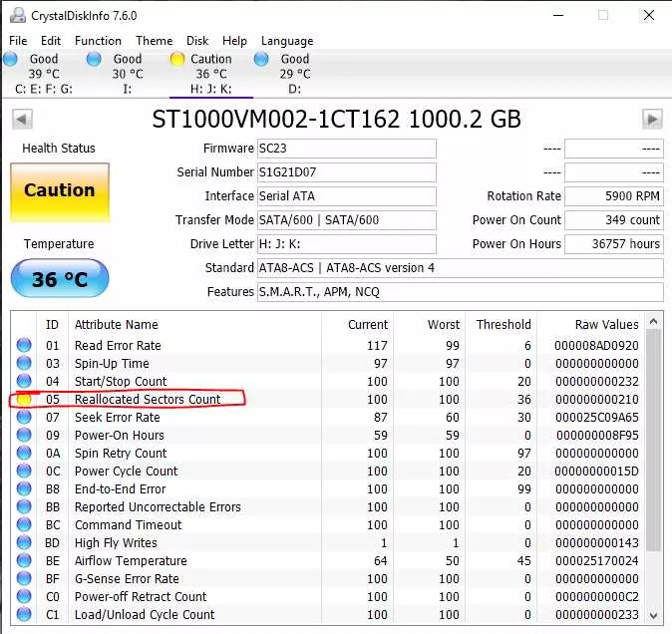Click raw value 000025170024
The height and width of the screenshot is (634, 672).
click(x=596, y=561)
